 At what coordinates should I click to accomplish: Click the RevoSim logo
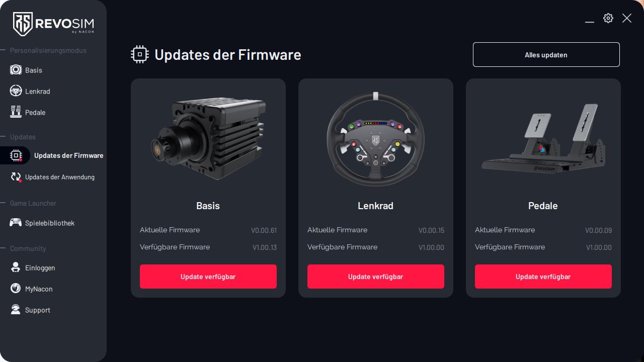coord(53,24)
